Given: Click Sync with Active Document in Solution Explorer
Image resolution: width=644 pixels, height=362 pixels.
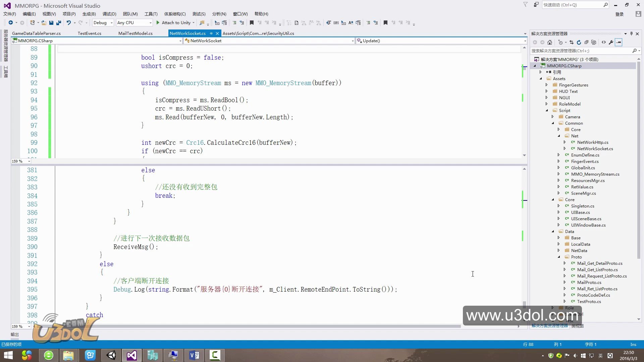Looking at the screenshot, I should click(x=571, y=42).
